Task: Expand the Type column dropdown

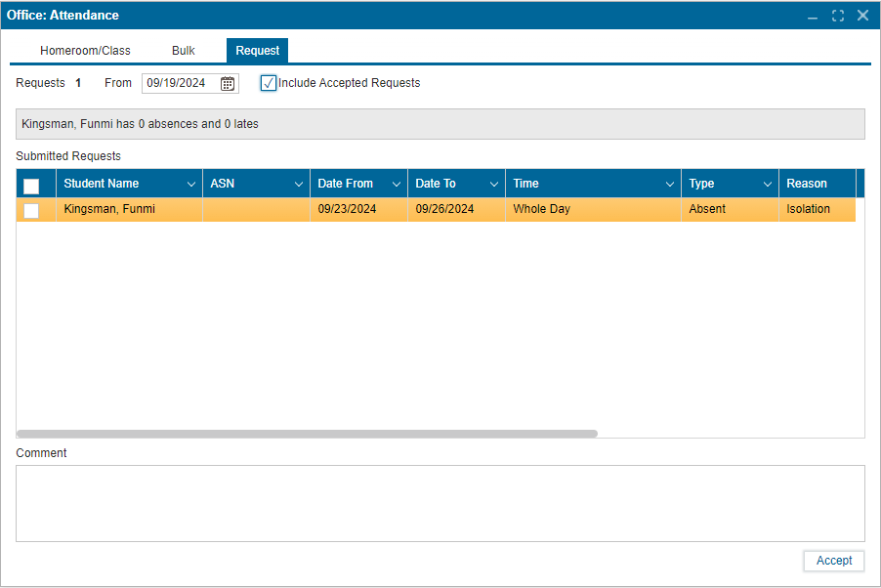Action: (768, 185)
